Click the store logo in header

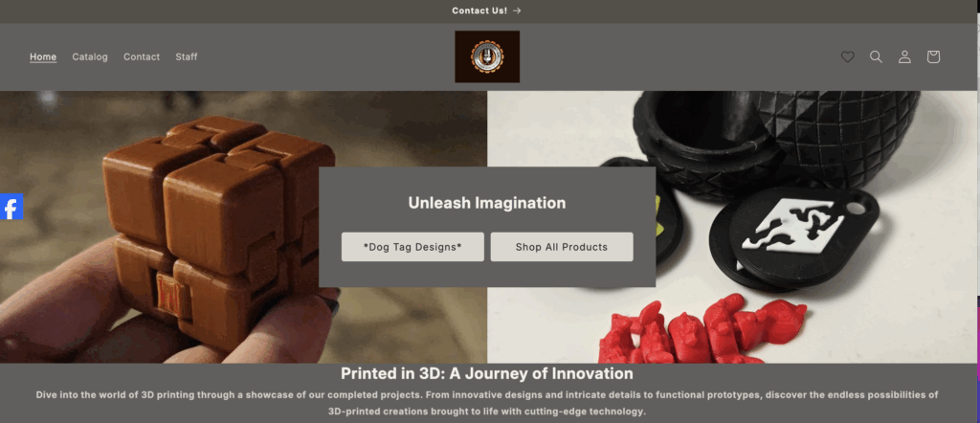[x=487, y=56]
